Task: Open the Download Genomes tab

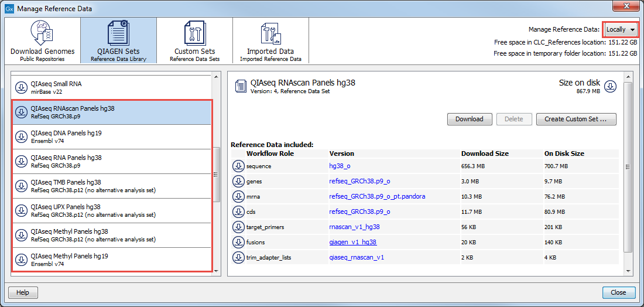Action: tap(42, 40)
